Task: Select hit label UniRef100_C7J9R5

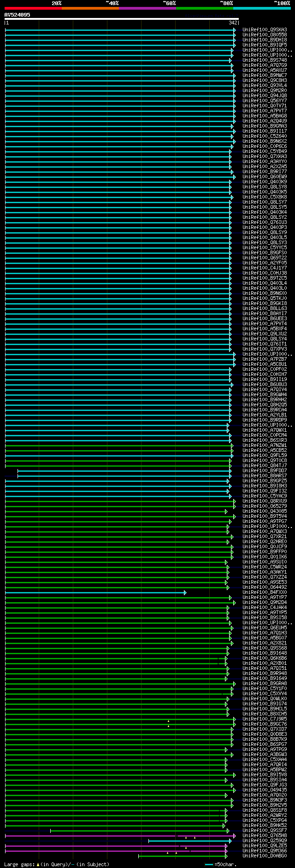Action: click(x=265, y=719)
